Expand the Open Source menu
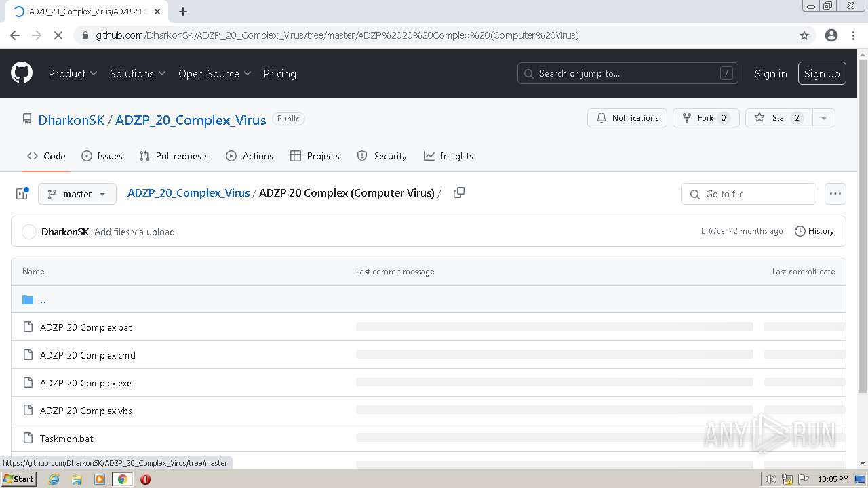868x488 pixels. [214, 73]
